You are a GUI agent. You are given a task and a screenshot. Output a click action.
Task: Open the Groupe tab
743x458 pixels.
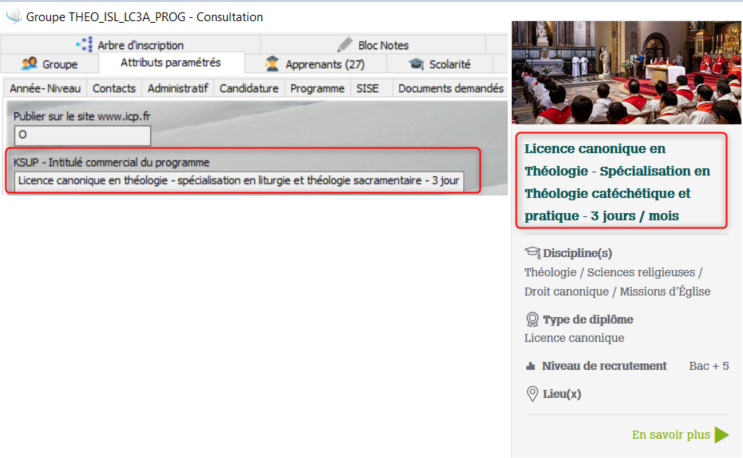(x=50, y=64)
